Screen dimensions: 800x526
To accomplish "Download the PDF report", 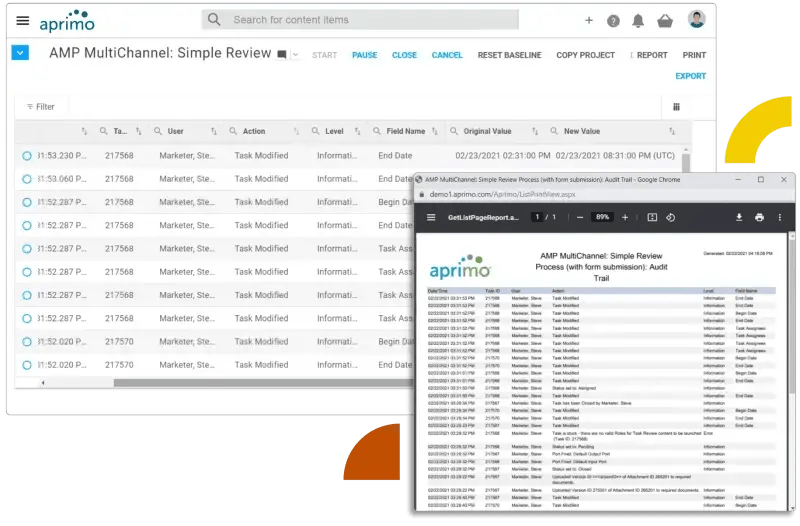I will tap(739, 217).
